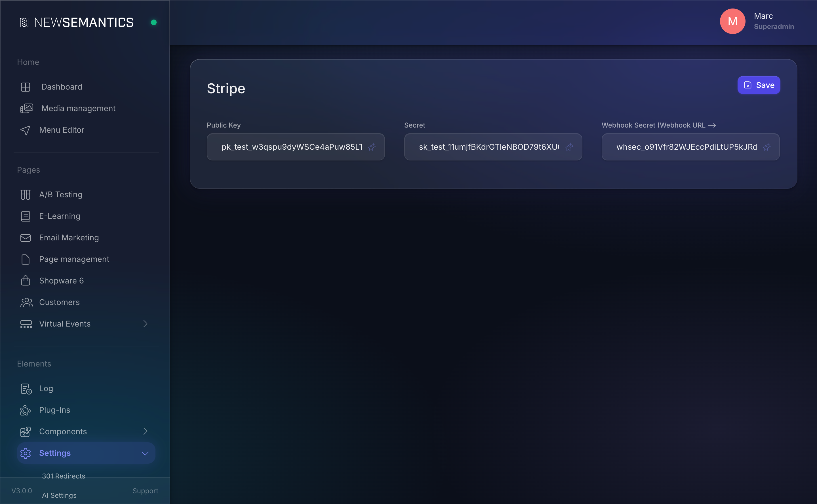817x504 pixels.
Task: Click the Elements section heading
Action: pos(34,364)
